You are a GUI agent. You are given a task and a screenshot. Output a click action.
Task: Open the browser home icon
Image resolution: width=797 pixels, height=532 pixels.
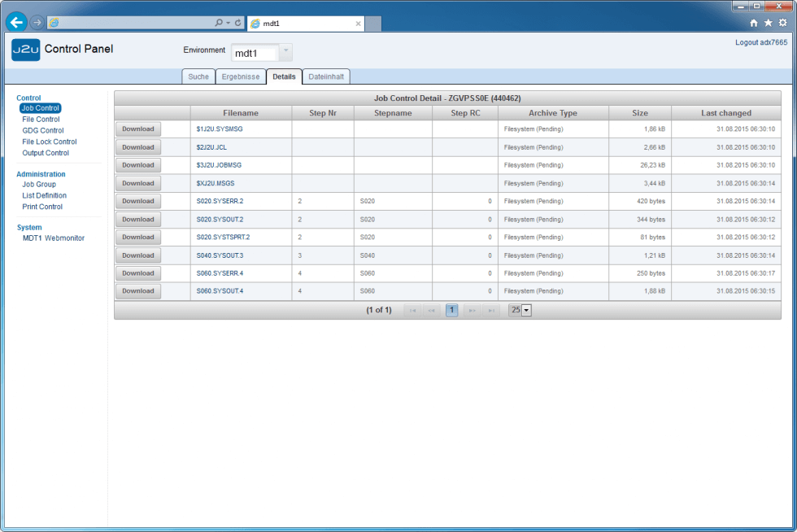(x=754, y=23)
